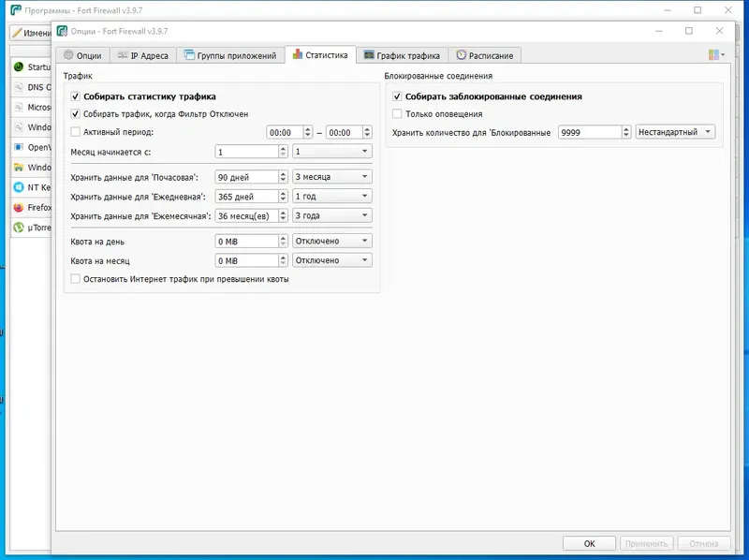Switch to the Опции tab

point(82,55)
